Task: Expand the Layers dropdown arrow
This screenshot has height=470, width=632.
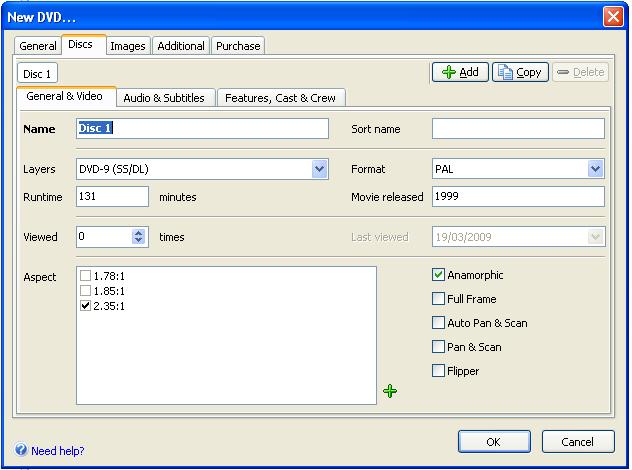Action: [x=320, y=169]
